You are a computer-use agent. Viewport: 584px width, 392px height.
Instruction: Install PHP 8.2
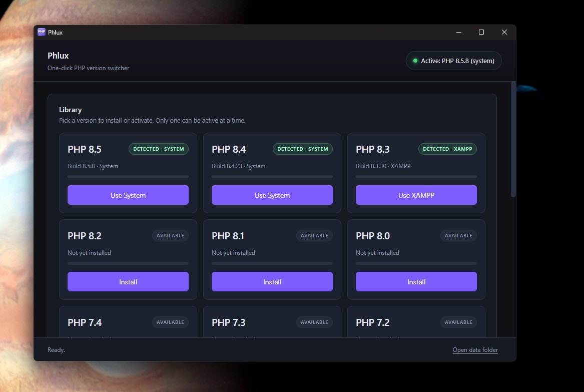128,281
